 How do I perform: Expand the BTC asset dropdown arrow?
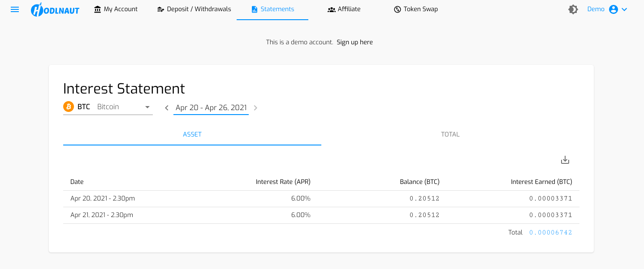pos(147,107)
